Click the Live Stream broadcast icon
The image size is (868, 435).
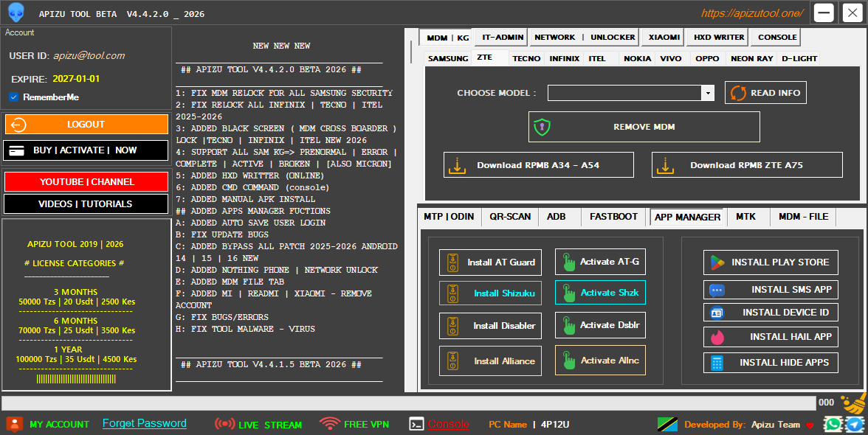224,424
